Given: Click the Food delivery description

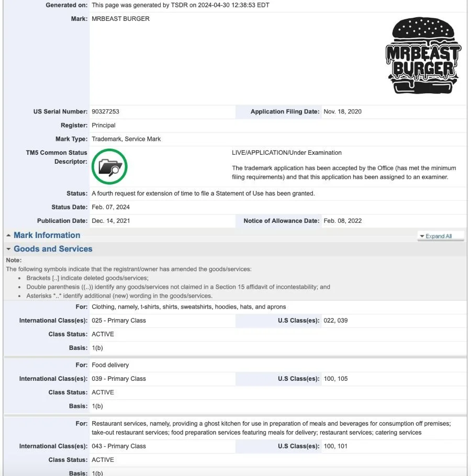Looking at the screenshot, I should point(110,365).
